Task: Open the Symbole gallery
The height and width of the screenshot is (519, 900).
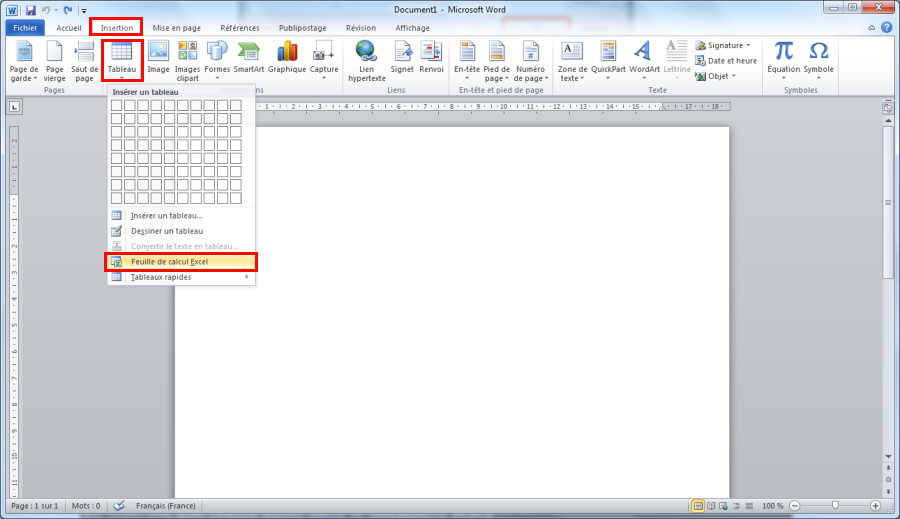Action: pos(818,60)
